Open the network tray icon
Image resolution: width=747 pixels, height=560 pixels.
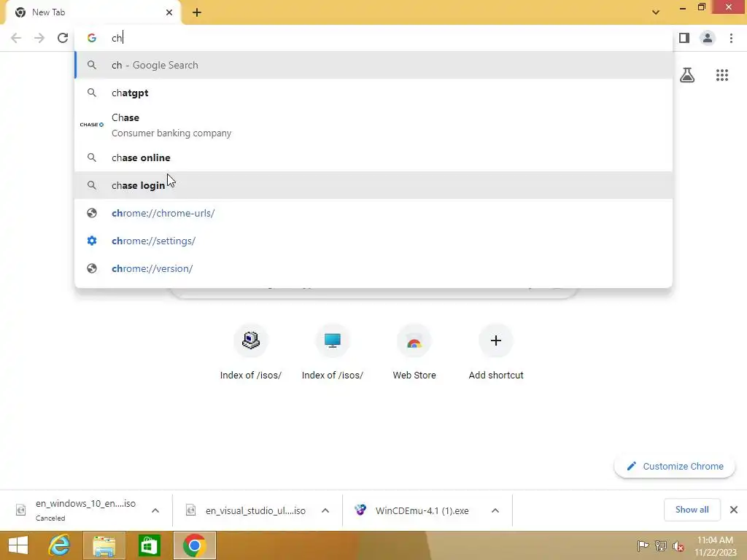661,545
